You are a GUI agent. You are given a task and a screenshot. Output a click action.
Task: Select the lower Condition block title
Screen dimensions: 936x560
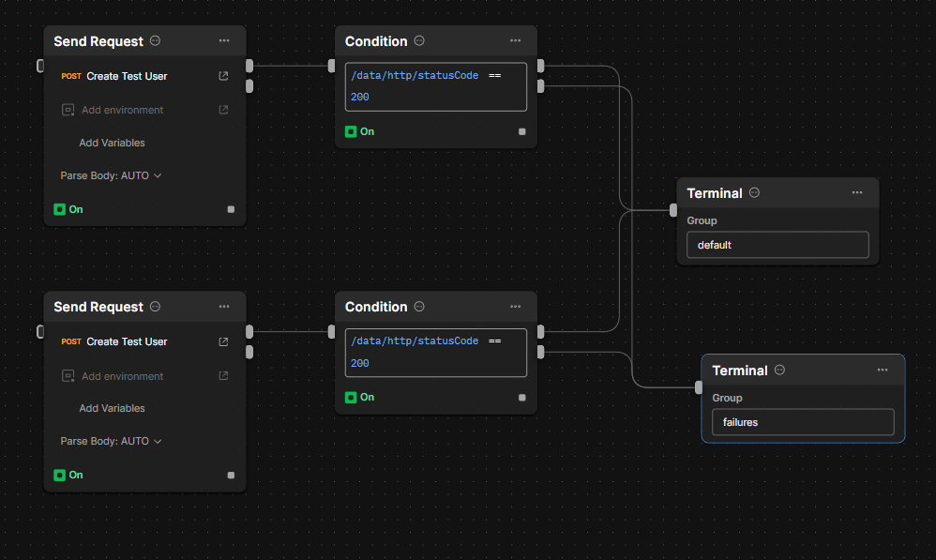(376, 307)
